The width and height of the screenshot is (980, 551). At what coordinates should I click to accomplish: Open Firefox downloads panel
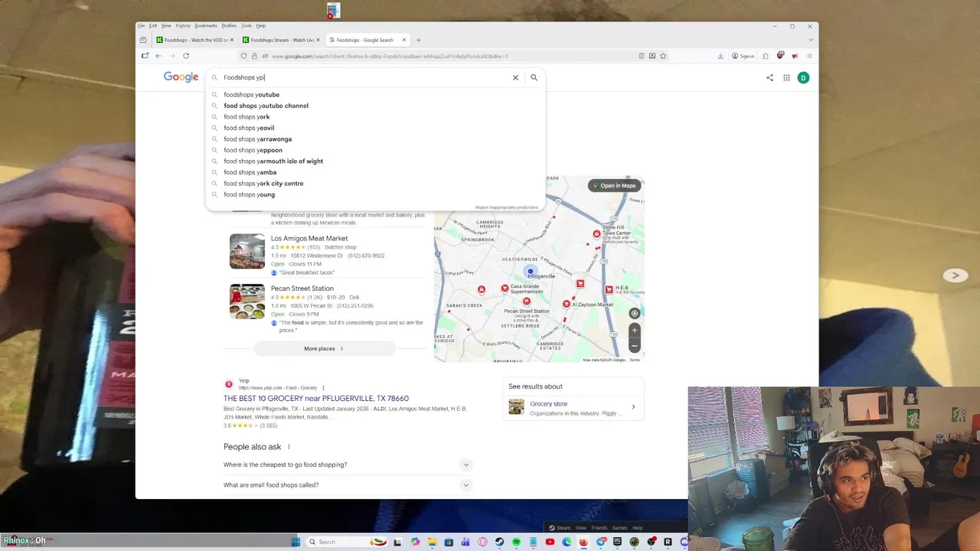720,56
